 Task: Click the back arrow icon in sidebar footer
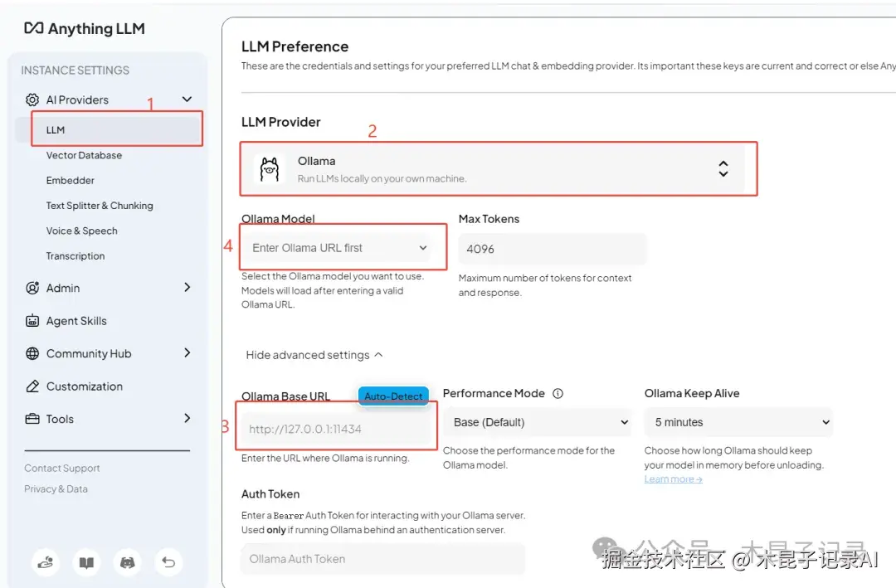(168, 562)
